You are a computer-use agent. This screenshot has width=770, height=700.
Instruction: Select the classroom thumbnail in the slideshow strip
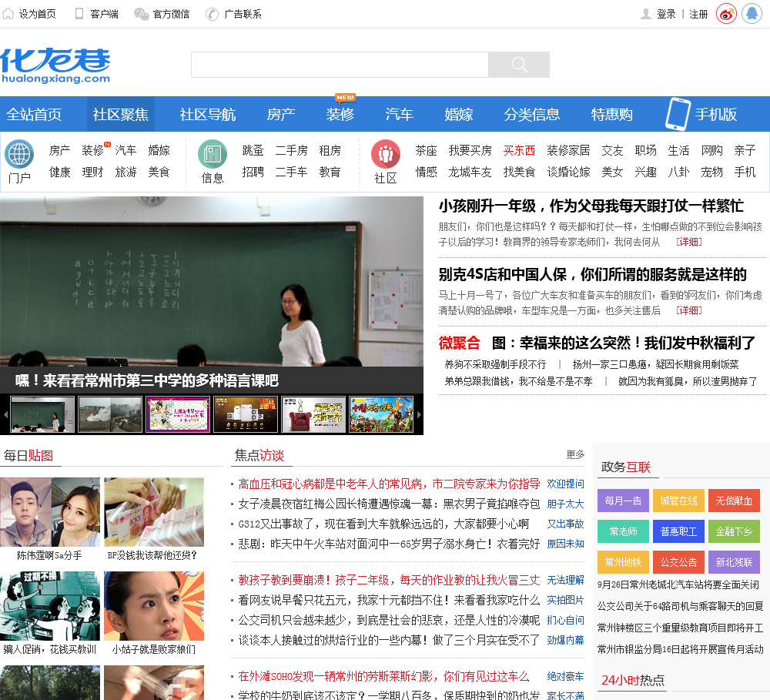pos(42,414)
